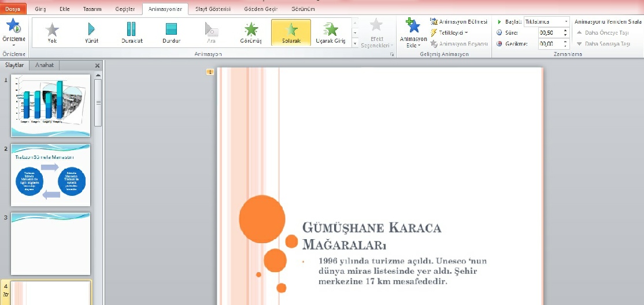Click the 1996 yılında turizme body text
This screenshot has height=305, width=644.
(x=403, y=271)
